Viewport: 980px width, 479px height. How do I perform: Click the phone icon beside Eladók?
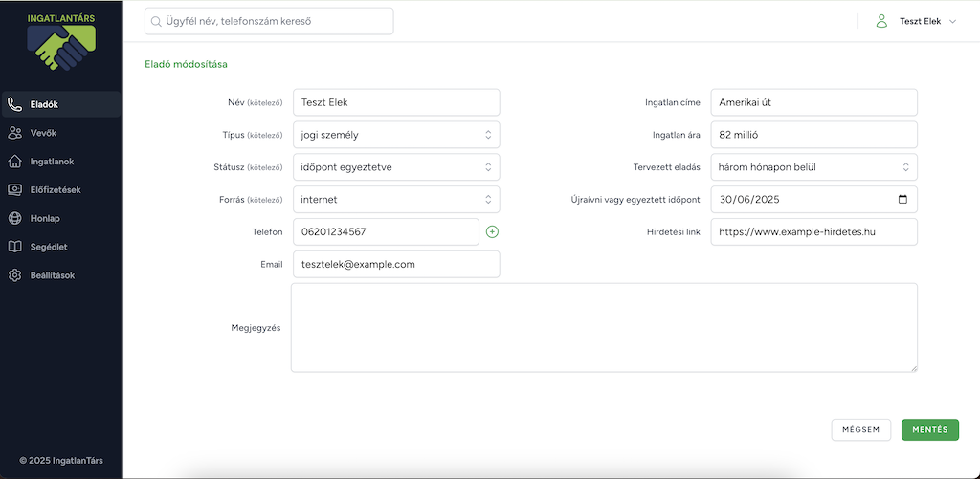[15, 104]
